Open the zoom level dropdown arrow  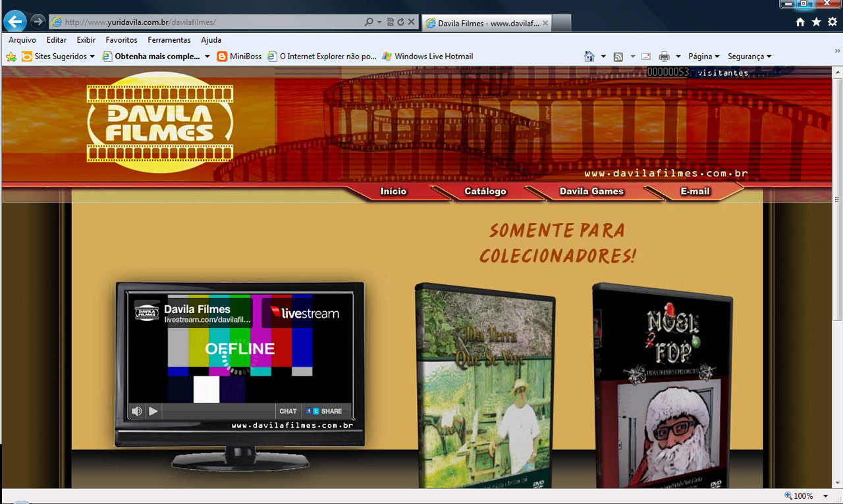tap(825, 496)
